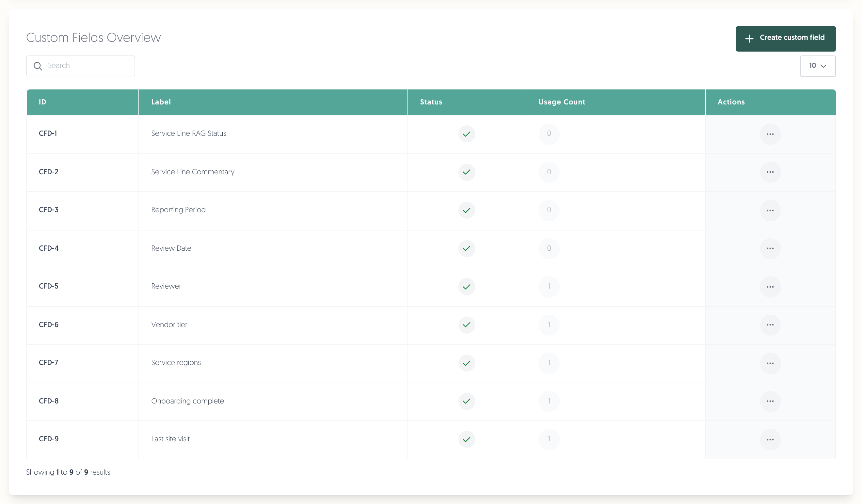Open actions menu for Vendor tier

(x=770, y=325)
